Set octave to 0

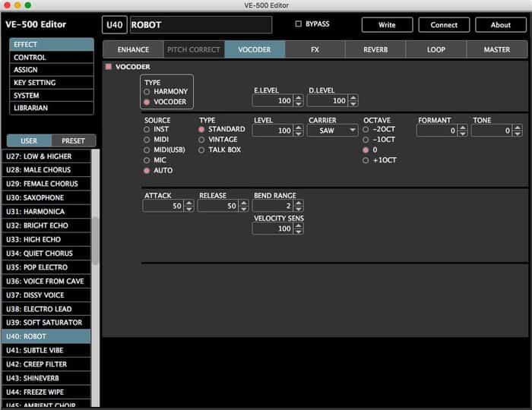pyautogui.click(x=366, y=150)
